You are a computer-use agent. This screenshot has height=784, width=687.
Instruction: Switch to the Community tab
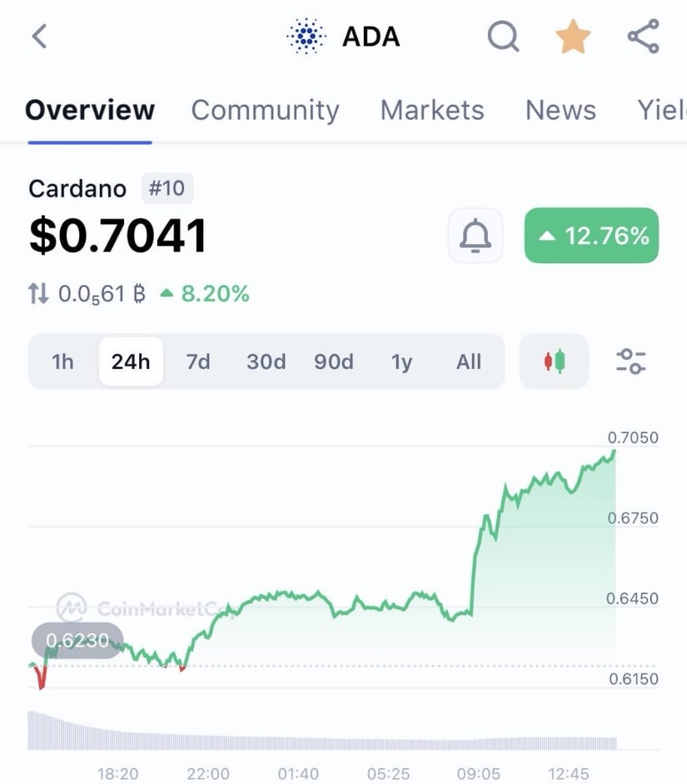pos(265,110)
